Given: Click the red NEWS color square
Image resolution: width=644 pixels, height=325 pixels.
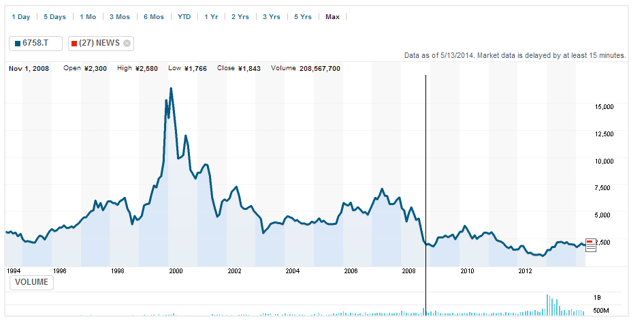Looking at the screenshot, I should point(74,44).
